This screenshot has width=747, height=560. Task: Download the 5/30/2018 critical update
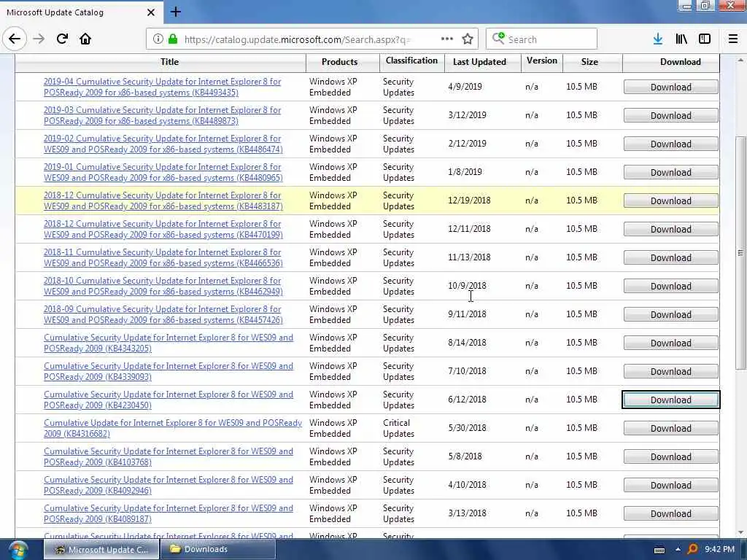point(671,429)
